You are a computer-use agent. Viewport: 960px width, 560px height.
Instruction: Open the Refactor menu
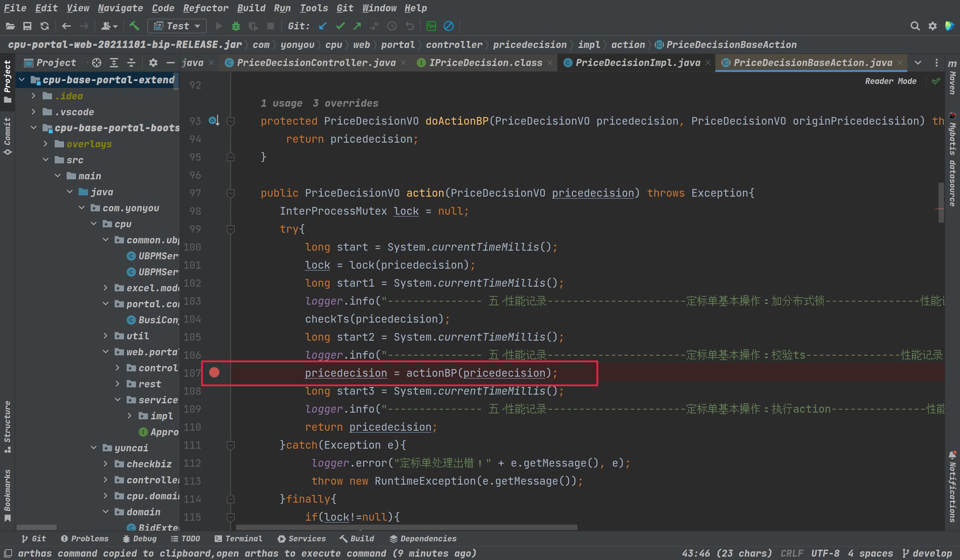click(x=205, y=8)
